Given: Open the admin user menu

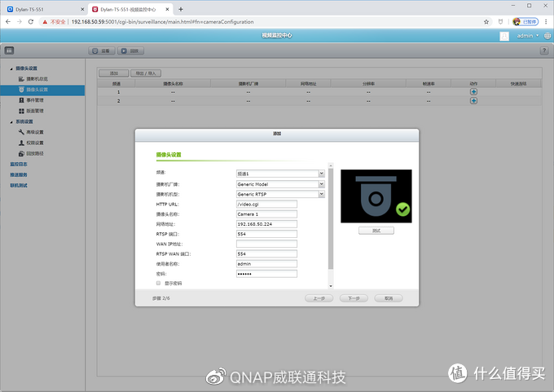Looking at the screenshot, I should click(526, 36).
